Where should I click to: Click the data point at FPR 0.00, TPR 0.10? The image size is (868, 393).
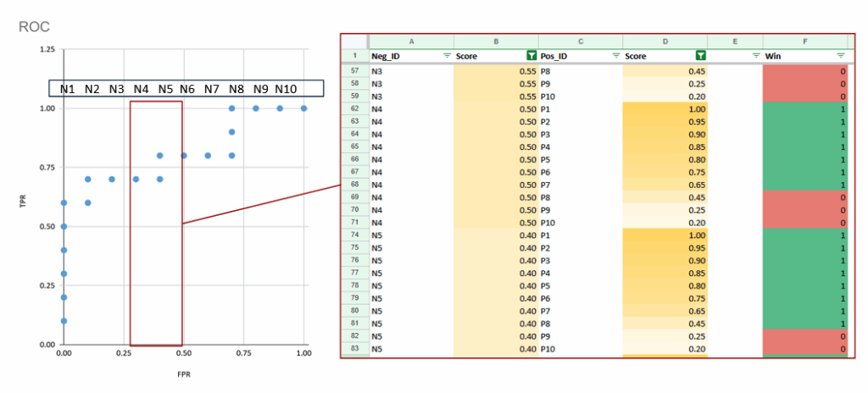64,321
